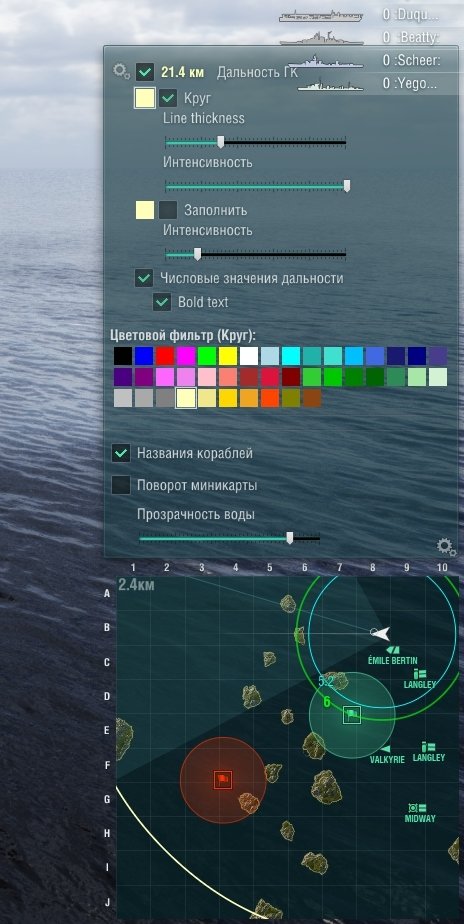Image resolution: width=464 pixels, height=924 pixels.
Task: Click the green allied base flag
Action: 352,715
